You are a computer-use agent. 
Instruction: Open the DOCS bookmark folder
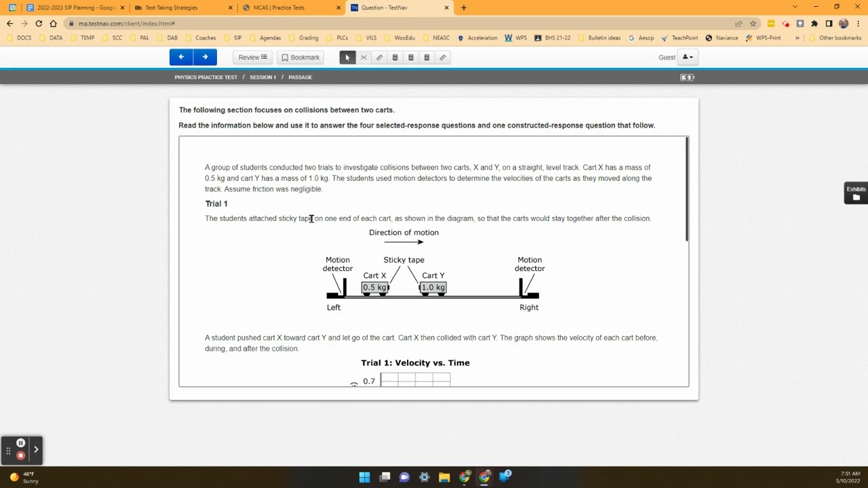[20, 38]
